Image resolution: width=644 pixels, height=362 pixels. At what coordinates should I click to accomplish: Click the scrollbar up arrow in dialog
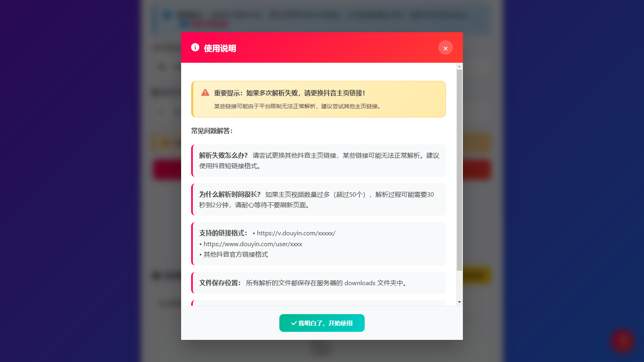[459, 66]
